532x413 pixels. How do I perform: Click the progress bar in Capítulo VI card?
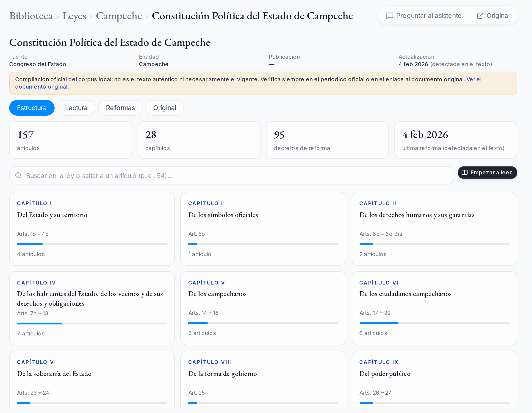tap(434, 323)
